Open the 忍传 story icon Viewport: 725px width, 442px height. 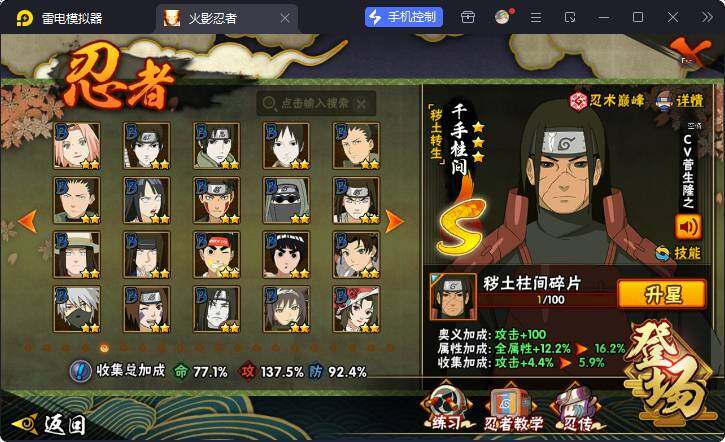click(x=577, y=407)
